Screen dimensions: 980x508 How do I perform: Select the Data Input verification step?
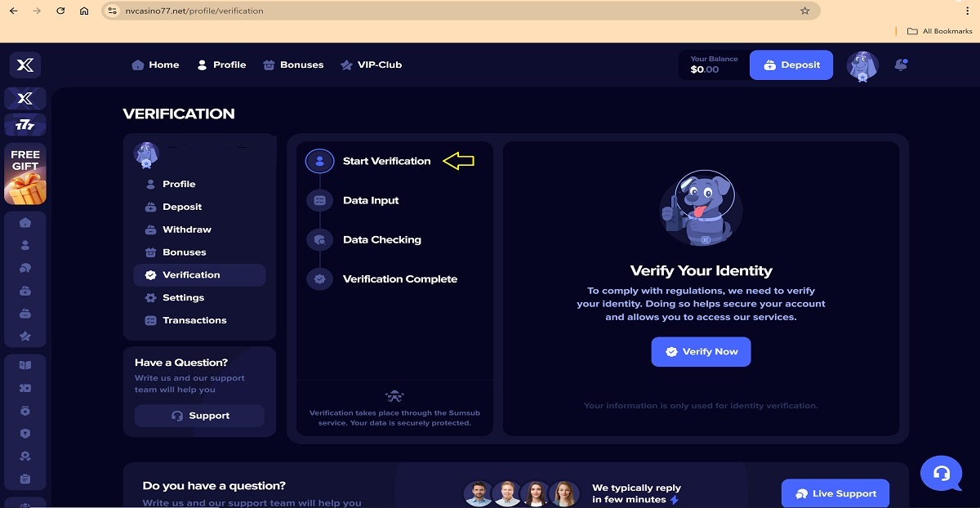click(370, 200)
